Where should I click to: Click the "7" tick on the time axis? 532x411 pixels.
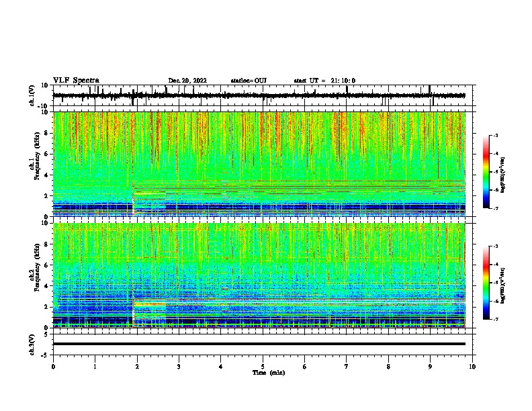click(x=347, y=367)
